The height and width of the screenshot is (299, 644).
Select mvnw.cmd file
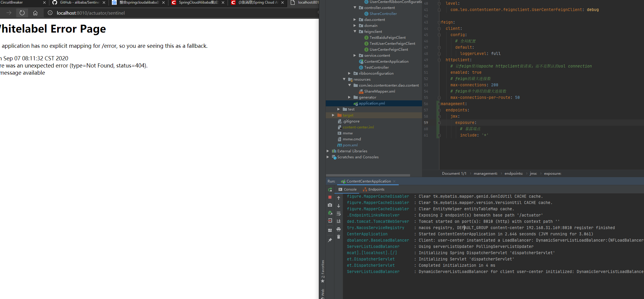352,139
